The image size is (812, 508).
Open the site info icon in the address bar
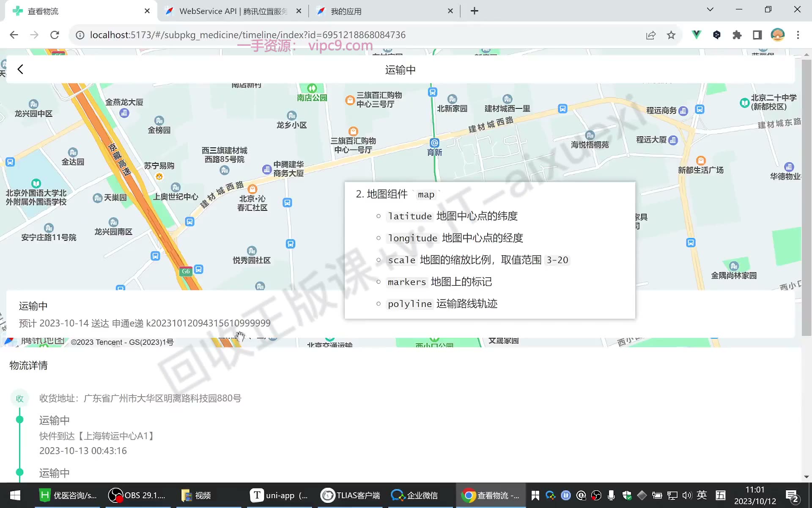pos(80,35)
